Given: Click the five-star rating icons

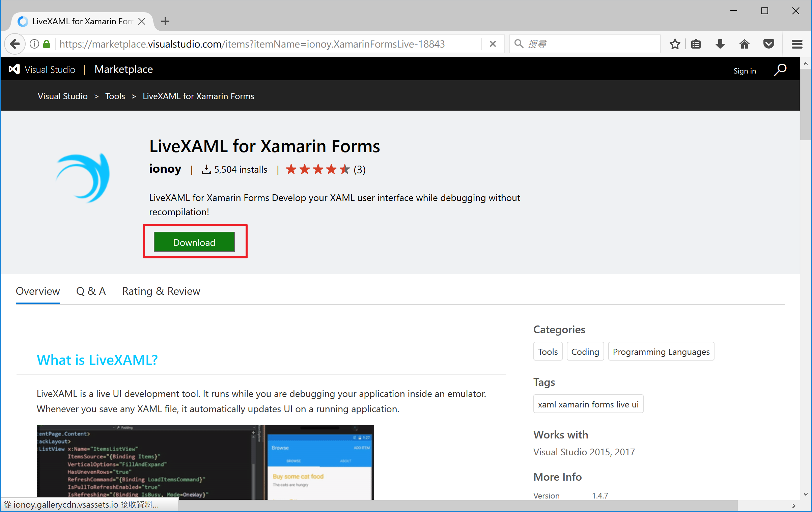Looking at the screenshot, I should click(317, 169).
